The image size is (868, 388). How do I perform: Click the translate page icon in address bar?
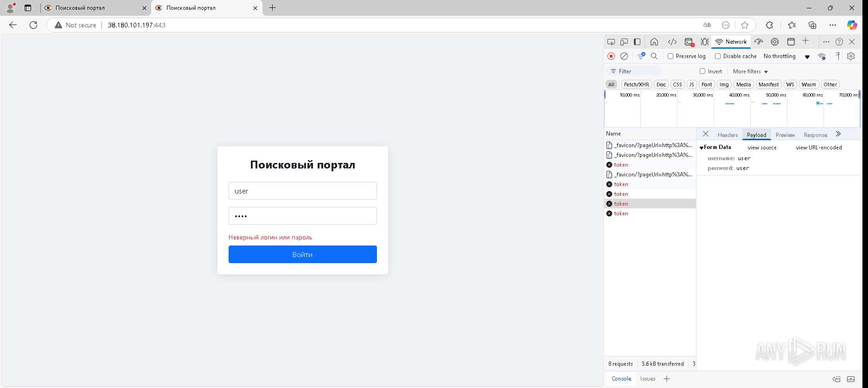click(707, 25)
